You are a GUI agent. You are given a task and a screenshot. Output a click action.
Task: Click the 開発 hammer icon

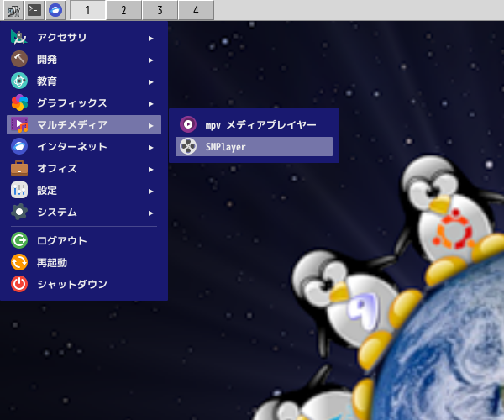(19, 59)
